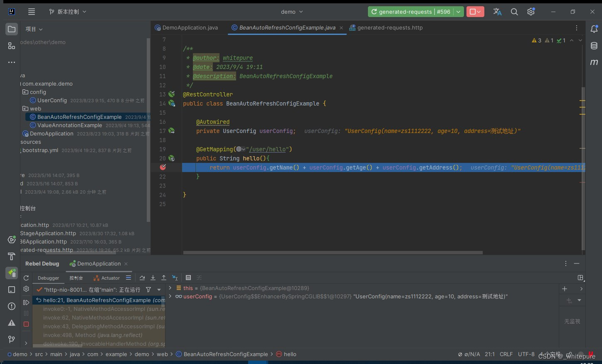
Task: Open debug layout settings icon
Action: (581, 278)
